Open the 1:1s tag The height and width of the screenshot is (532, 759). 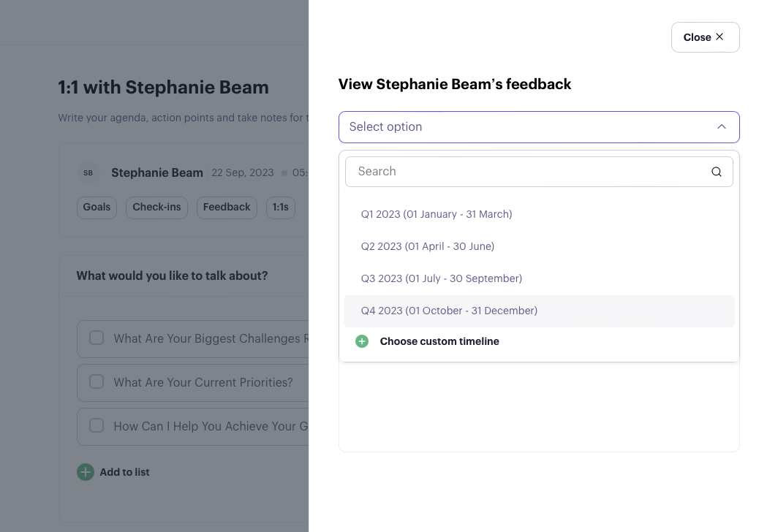click(x=280, y=208)
